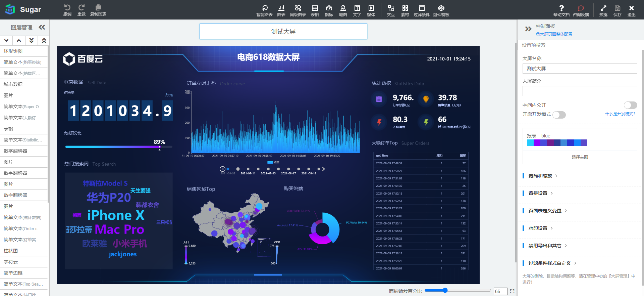
Task: Click the 设置项搜索 search field
Action: (580, 45)
